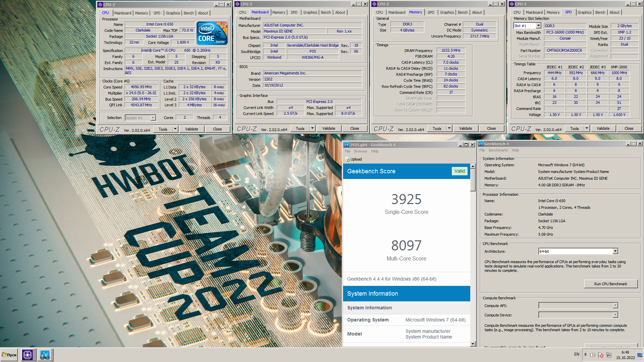Screen dimensions: 644x362
Task: Open the Compute API dropdown
Action: pos(615,306)
